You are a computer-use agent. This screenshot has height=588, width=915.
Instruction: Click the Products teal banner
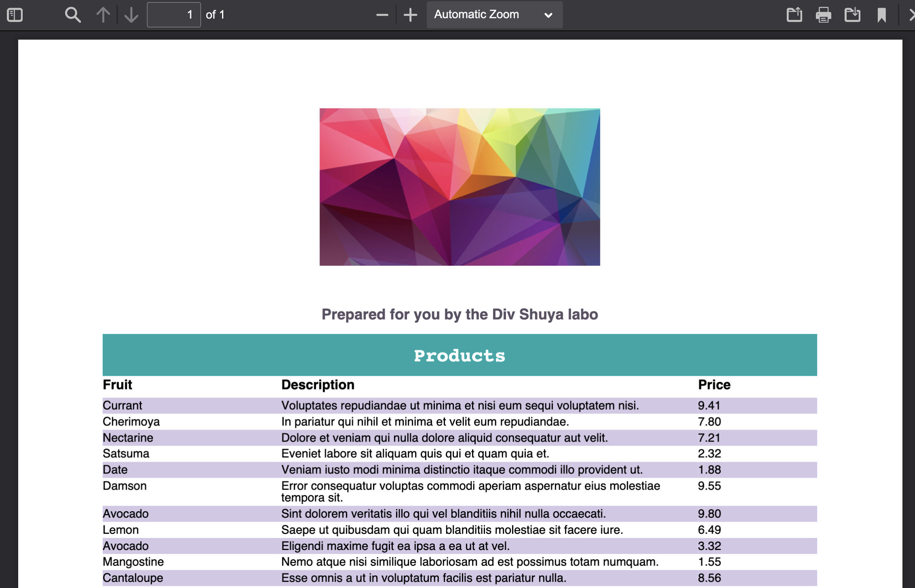point(459,355)
